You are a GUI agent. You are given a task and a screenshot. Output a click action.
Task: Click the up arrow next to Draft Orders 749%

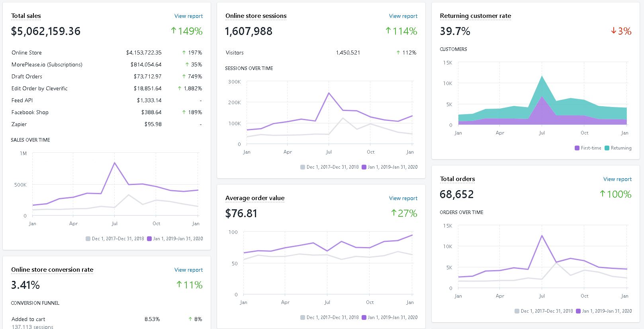[x=184, y=76]
